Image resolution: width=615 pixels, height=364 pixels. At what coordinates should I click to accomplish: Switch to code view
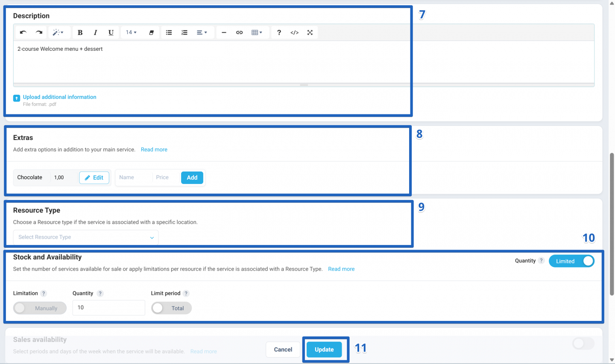tap(294, 32)
